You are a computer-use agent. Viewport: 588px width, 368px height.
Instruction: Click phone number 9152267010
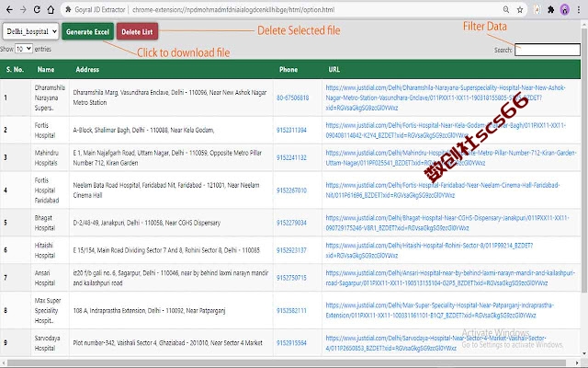(x=291, y=190)
